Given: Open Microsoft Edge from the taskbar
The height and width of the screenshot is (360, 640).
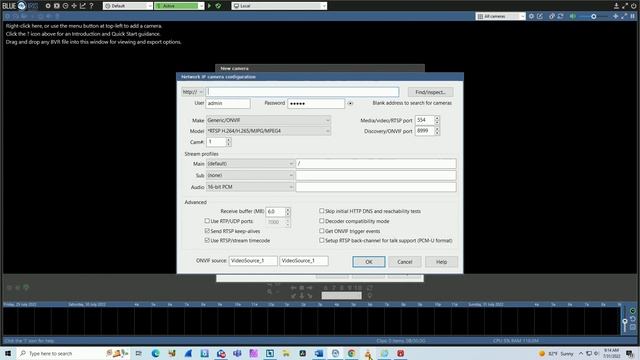Looking at the screenshot, I should [x=156, y=353].
